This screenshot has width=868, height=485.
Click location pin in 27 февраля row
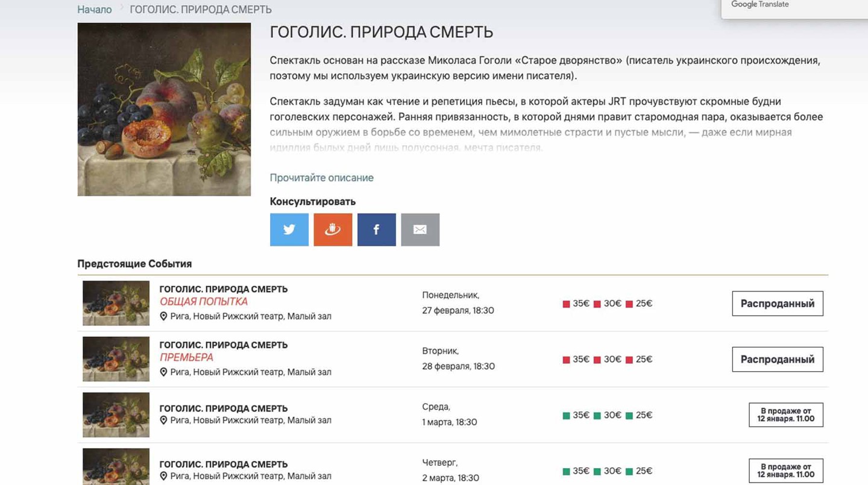pyautogui.click(x=163, y=316)
